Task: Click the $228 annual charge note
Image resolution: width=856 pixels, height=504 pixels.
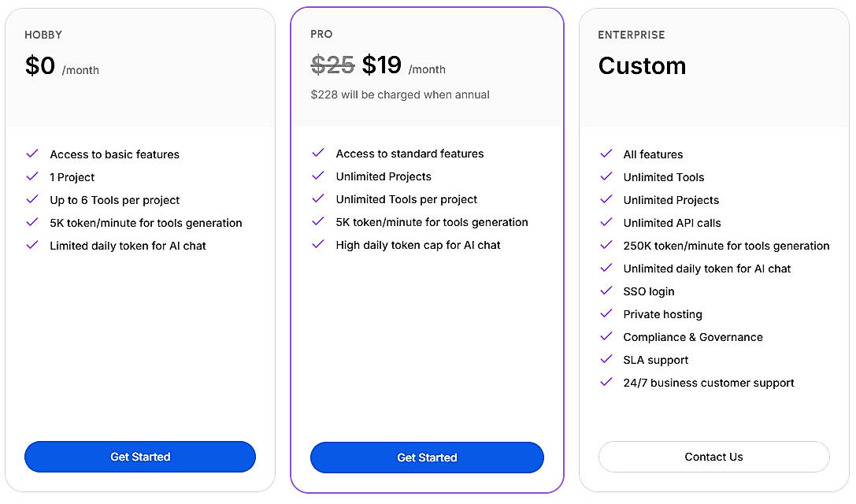Action: [400, 94]
